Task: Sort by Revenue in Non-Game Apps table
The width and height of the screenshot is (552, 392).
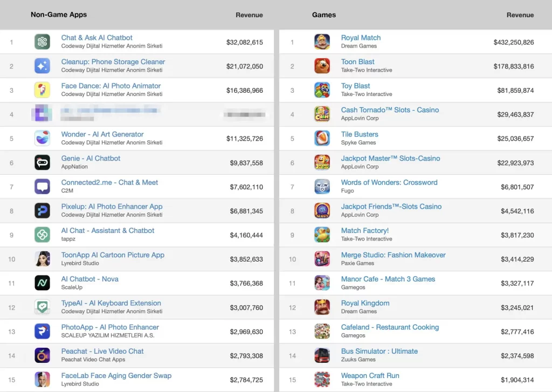Action: (249, 15)
